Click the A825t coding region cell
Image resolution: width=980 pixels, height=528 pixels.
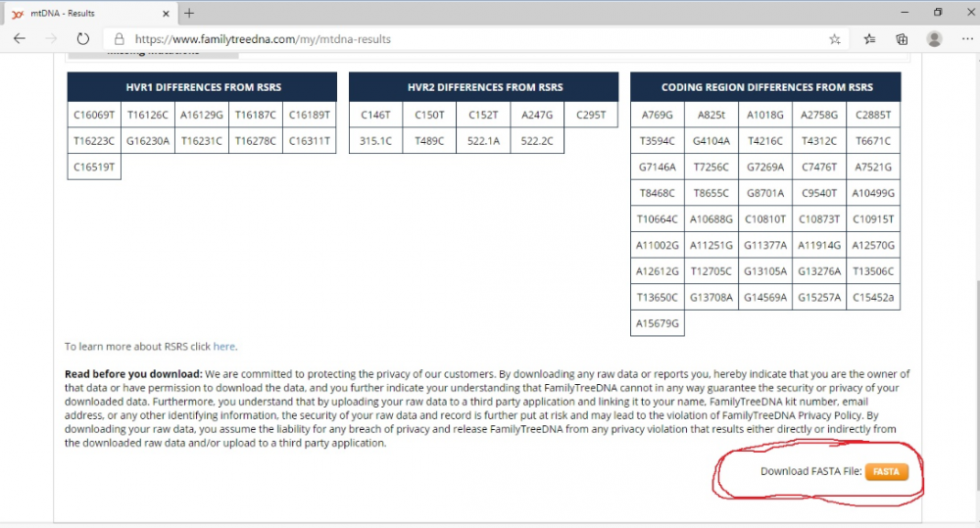pos(711,115)
